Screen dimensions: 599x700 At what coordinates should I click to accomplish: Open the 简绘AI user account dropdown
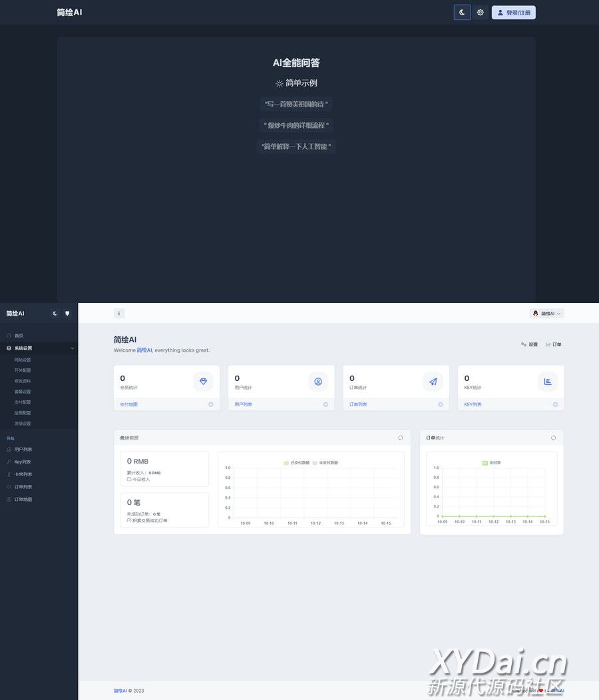tap(546, 314)
